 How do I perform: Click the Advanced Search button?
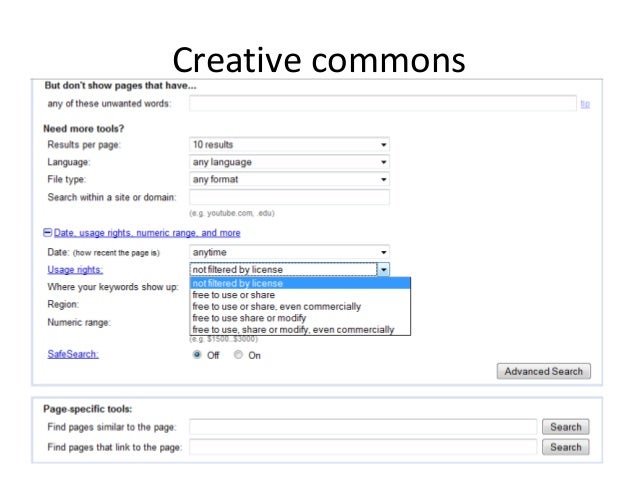(x=544, y=371)
